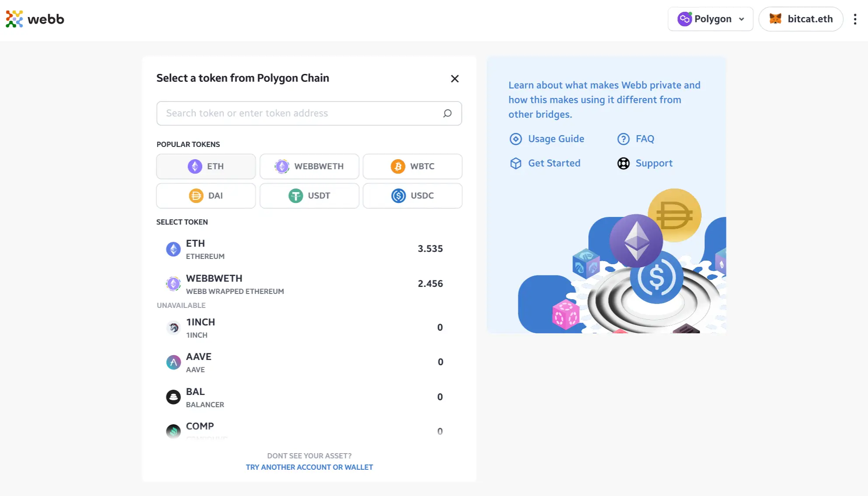Image resolution: width=868 pixels, height=496 pixels.
Task: Click the MetaMask fox icon
Action: coord(775,19)
